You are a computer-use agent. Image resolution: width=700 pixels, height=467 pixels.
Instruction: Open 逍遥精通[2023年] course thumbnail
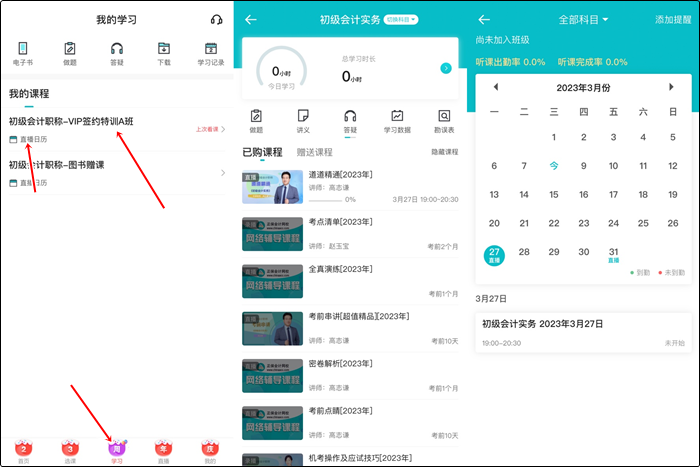click(272, 187)
